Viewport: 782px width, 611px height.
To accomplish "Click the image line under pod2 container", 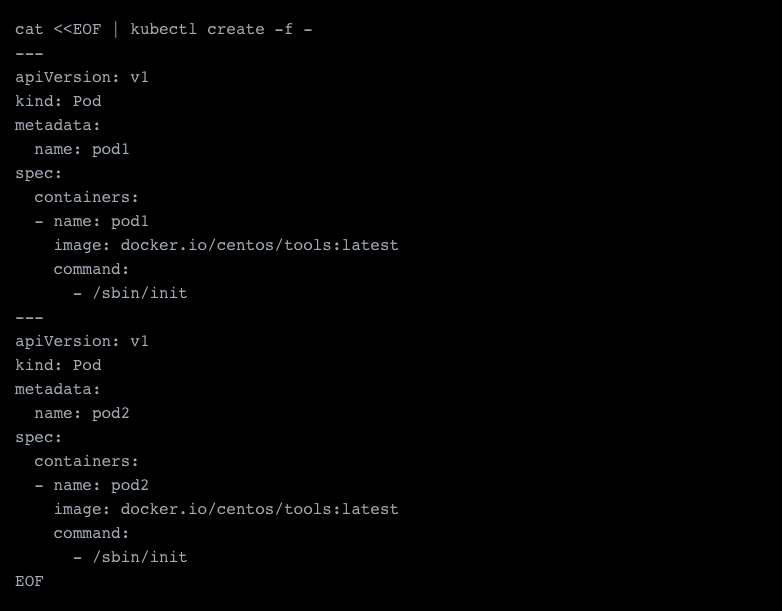I will (226, 509).
